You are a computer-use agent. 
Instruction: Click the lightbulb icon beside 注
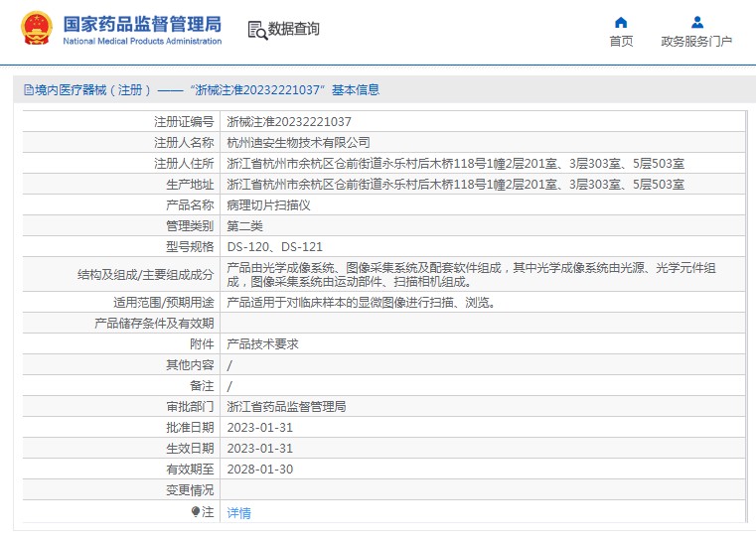tap(196, 511)
